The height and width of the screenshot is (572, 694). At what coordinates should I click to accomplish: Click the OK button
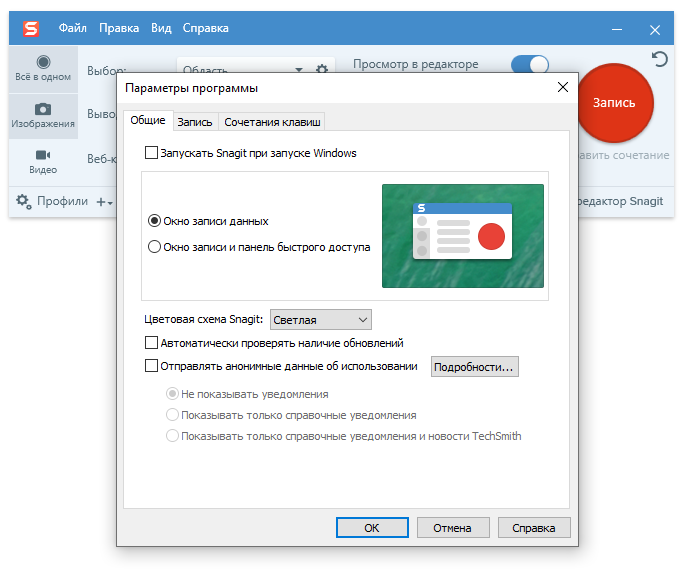(x=372, y=528)
